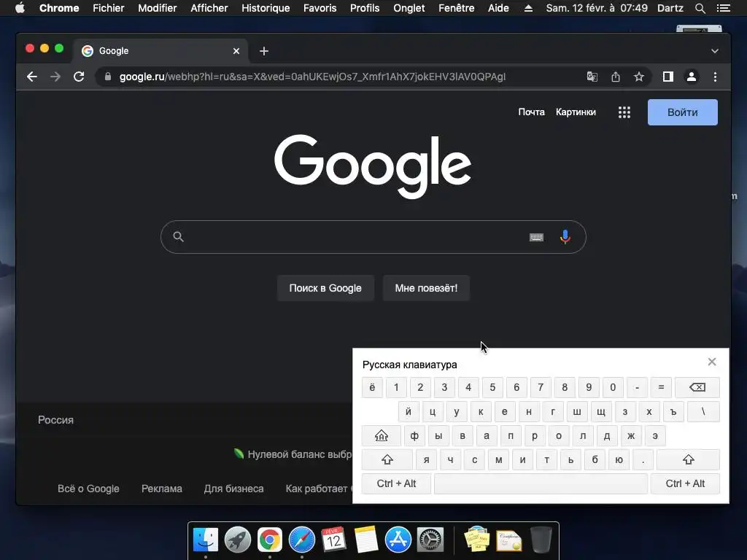The height and width of the screenshot is (560, 747).
Task: Open Safari from the Dock
Action: click(x=301, y=540)
